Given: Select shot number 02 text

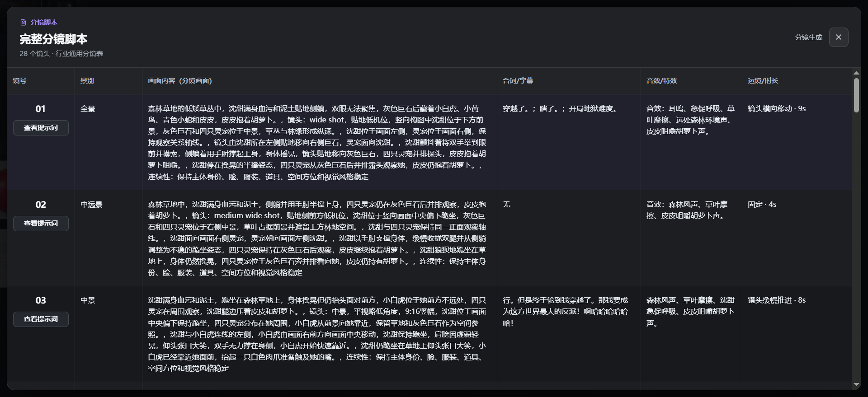Looking at the screenshot, I should click(41, 205).
